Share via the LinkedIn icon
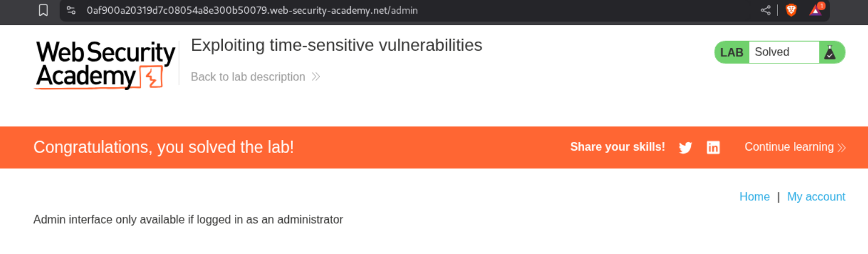Viewport: 868px width, 254px height. (x=713, y=148)
